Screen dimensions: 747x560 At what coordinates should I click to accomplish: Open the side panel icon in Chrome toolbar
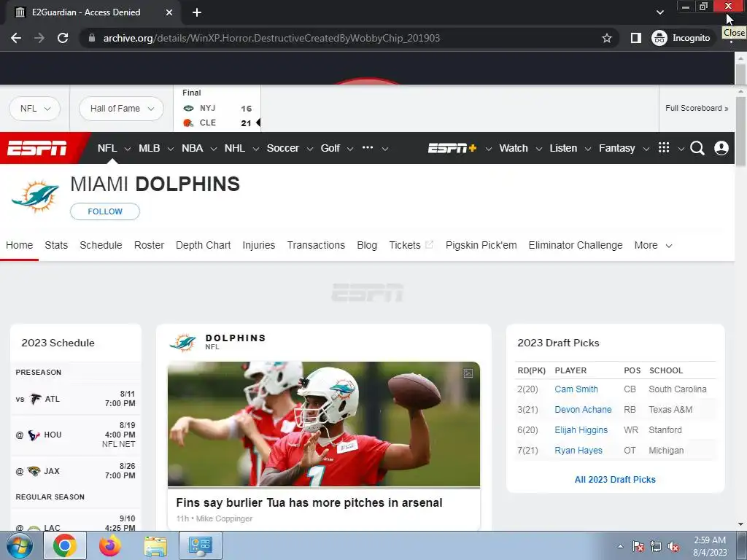(635, 38)
